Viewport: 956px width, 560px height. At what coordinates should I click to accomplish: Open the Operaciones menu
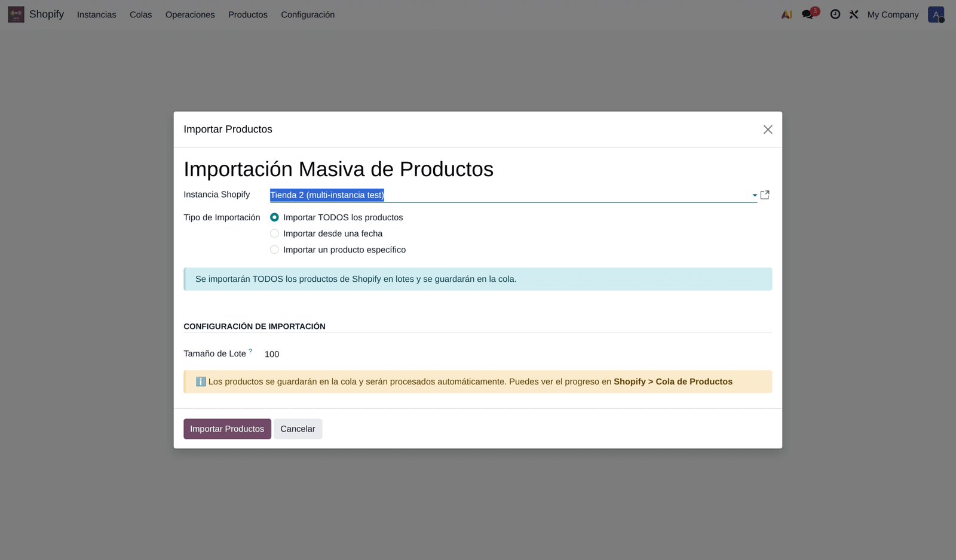(x=190, y=14)
